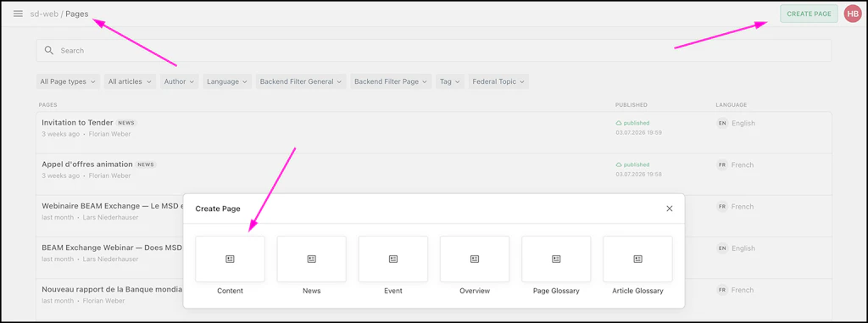Click the Create Page button
Viewport: 868px width, 323px height.
[x=809, y=14]
